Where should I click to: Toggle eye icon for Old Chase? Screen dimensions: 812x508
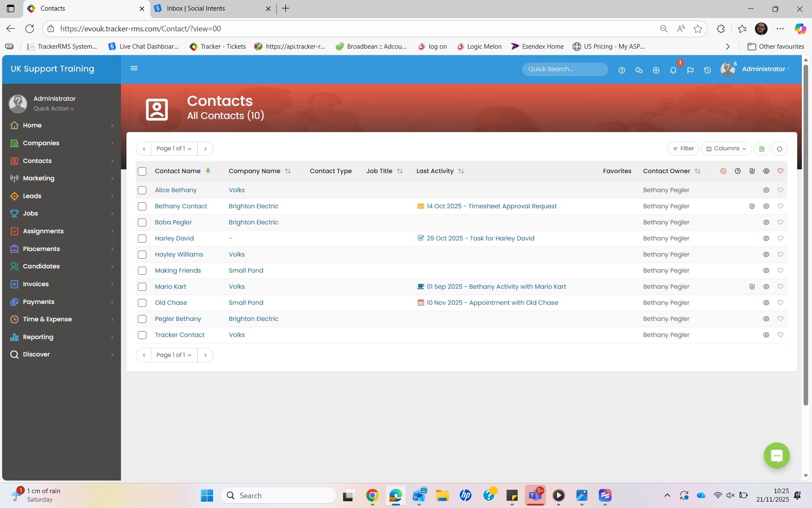click(766, 303)
